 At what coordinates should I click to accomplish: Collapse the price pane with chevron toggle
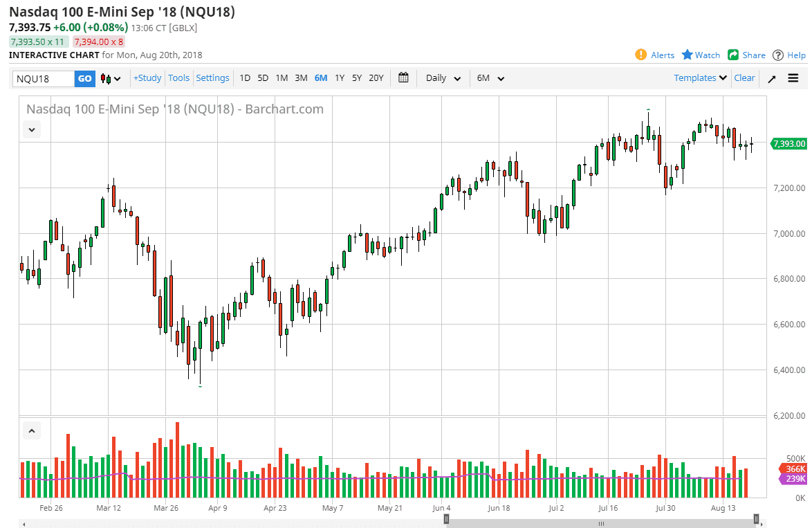pyautogui.click(x=32, y=129)
